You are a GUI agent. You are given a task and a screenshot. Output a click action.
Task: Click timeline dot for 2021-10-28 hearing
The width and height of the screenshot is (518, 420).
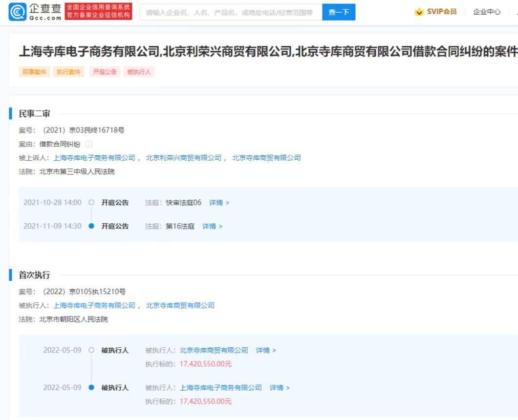coord(91,202)
